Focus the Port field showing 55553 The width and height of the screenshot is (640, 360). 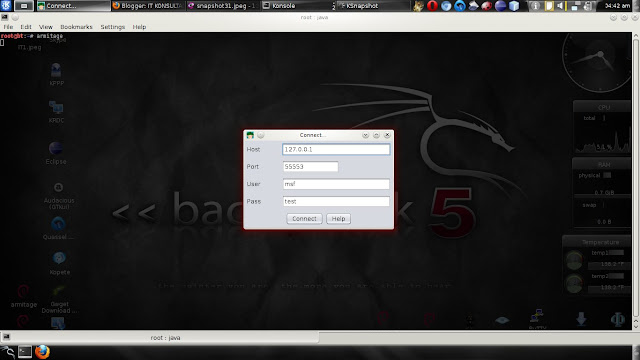[310, 167]
